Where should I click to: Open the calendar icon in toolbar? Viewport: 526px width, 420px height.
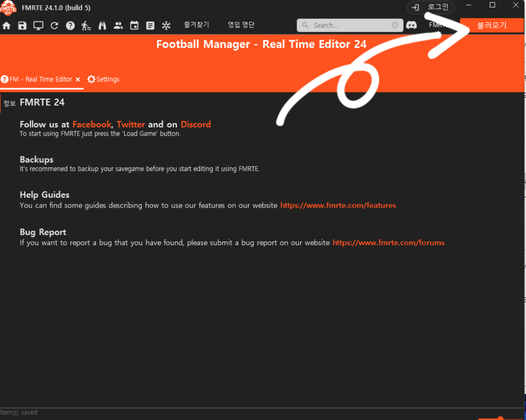click(x=134, y=26)
